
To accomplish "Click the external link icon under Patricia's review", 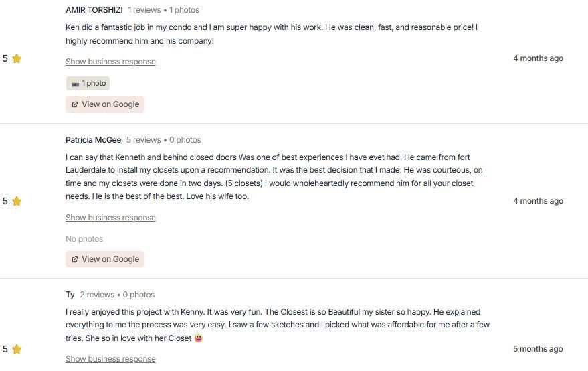I will 75,259.
